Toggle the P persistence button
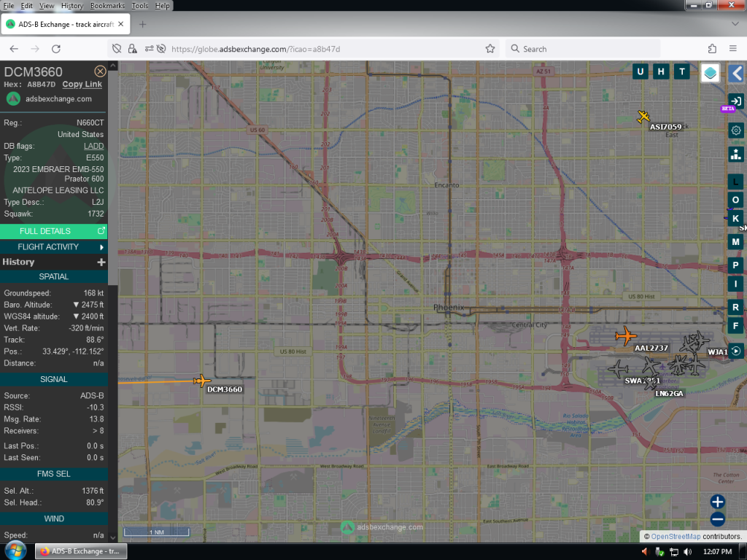The width and height of the screenshot is (747, 560). click(735, 265)
